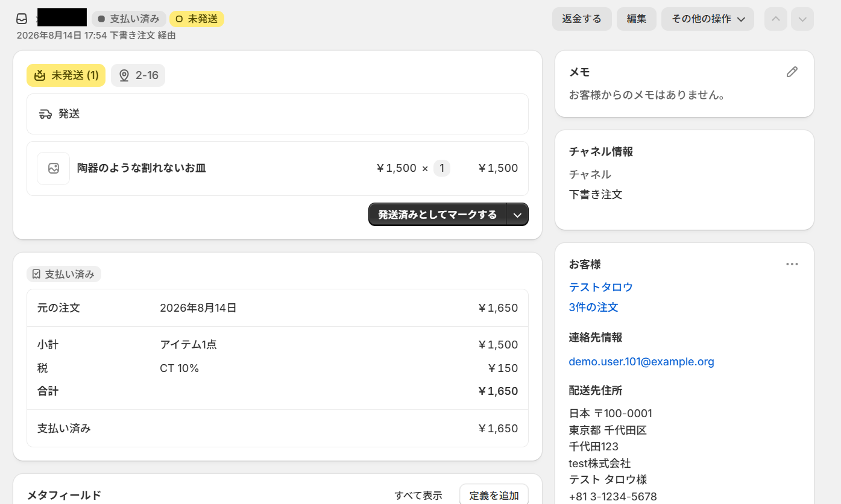This screenshot has height=504, width=841.
Task: Open the その他の操作 dropdown
Action: [708, 19]
